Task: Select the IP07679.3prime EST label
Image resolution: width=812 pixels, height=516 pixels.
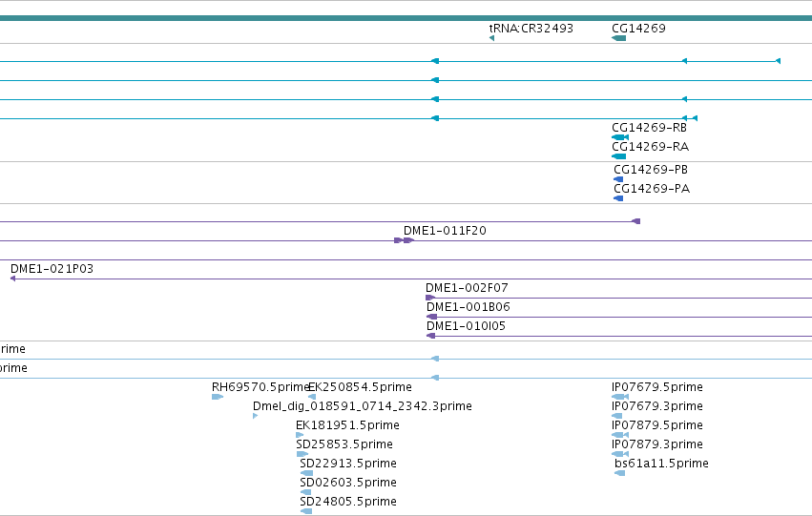Action: coord(657,407)
